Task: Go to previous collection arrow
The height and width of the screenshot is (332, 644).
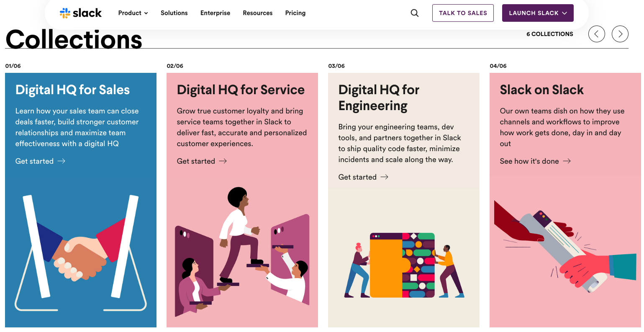Action: [x=597, y=34]
